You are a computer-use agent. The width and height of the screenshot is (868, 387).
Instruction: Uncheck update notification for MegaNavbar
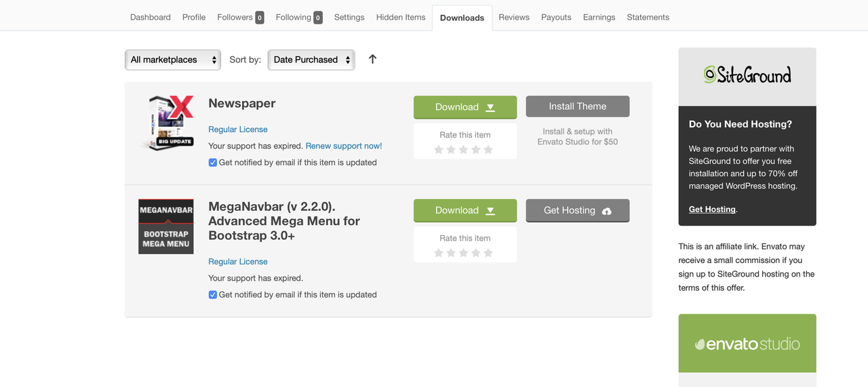pyautogui.click(x=213, y=295)
